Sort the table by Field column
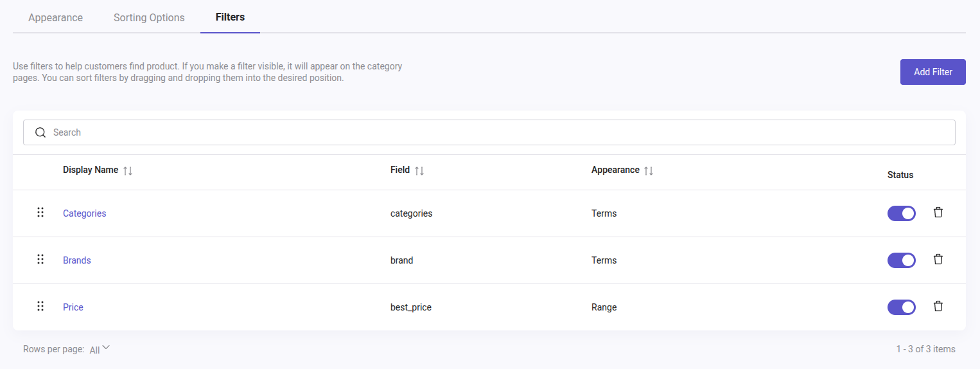This screenshot has height=369, width=980. tap(419, 171)
